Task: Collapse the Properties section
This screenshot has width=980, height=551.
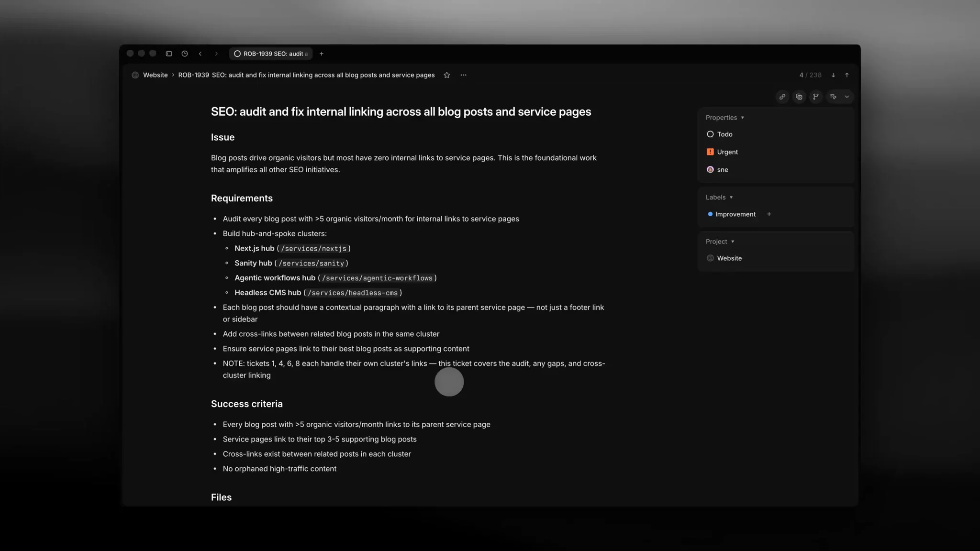Action: [724, 118]
